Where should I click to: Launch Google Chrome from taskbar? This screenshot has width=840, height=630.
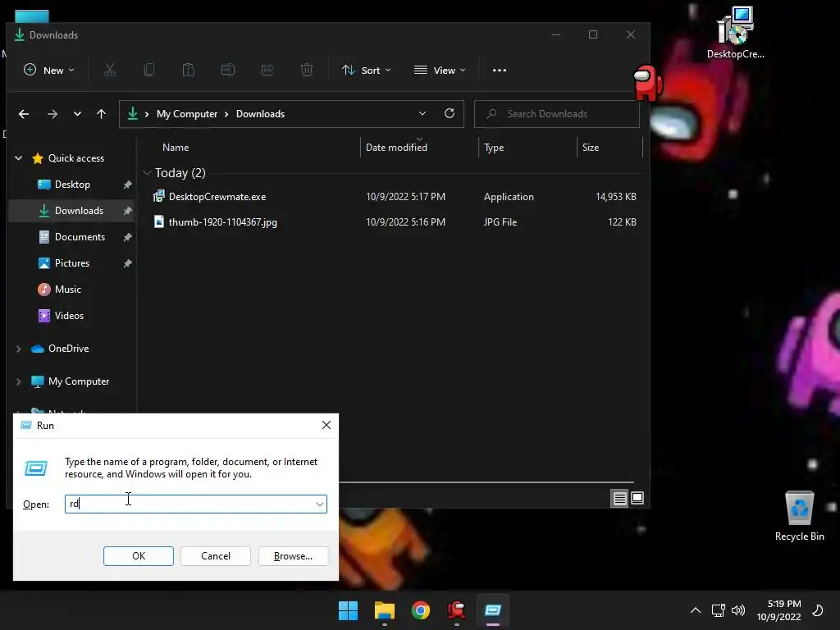coord(421,610)
